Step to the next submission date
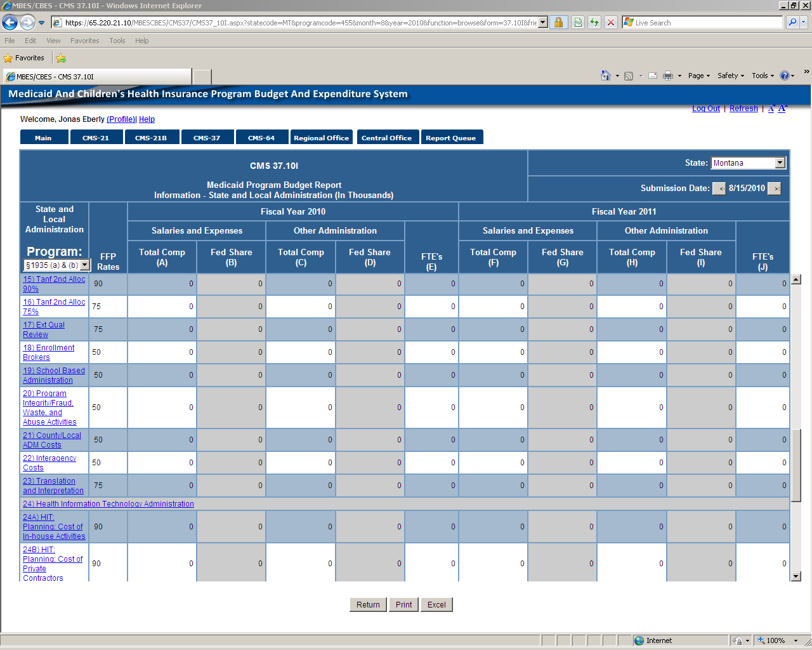 tap(775, 189)
